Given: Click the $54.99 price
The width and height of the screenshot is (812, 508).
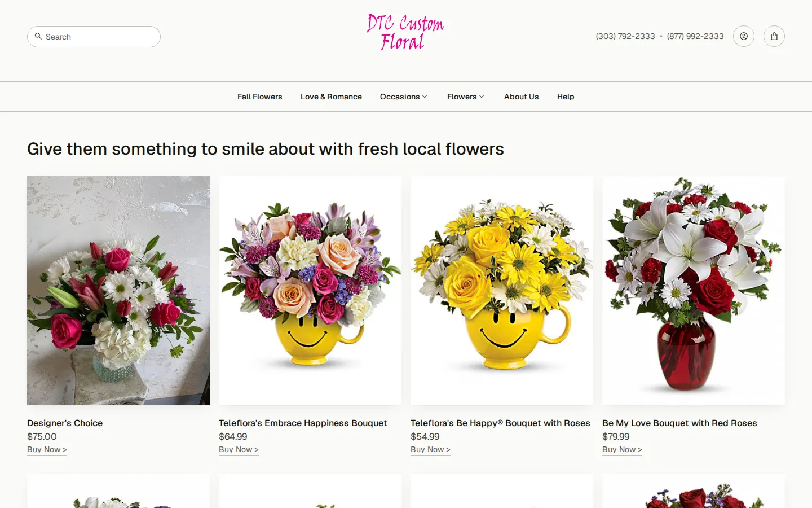Looking at the screenshot, I should [x=425, y=436].
